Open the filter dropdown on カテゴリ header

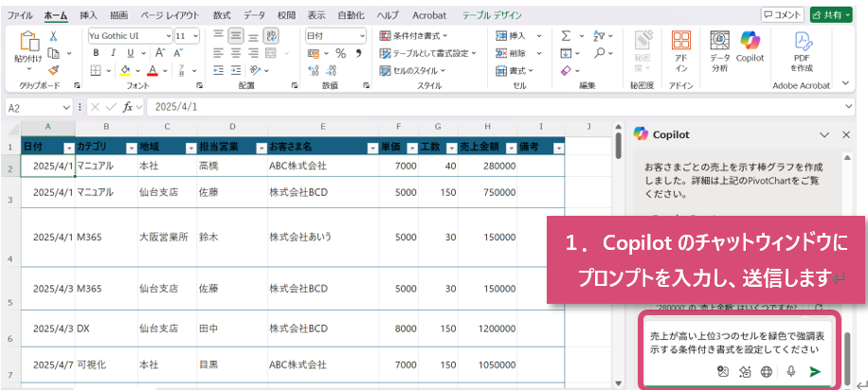pos(131,149)
